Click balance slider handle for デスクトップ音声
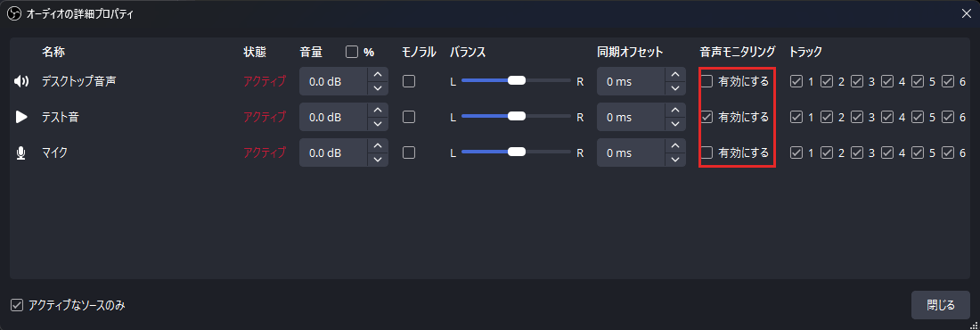This screenshot has height=330, width=980. pyautogui.click(x=517, y=81)
